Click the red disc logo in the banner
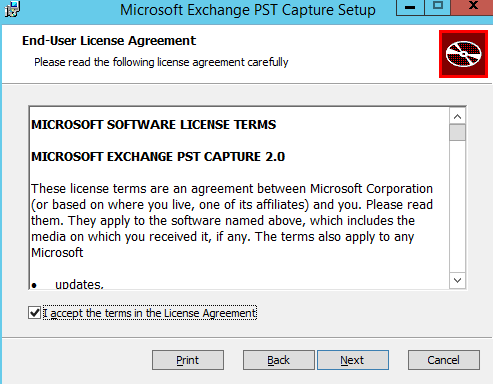 click(463, 54)
